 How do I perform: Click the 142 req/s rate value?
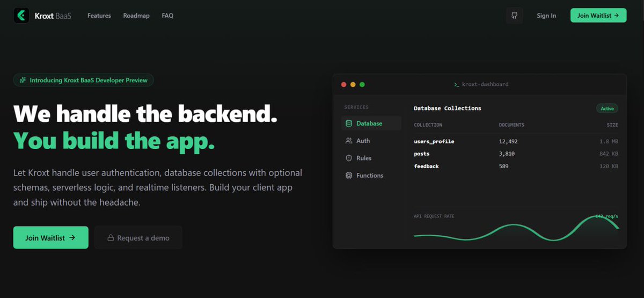(607, 216)
